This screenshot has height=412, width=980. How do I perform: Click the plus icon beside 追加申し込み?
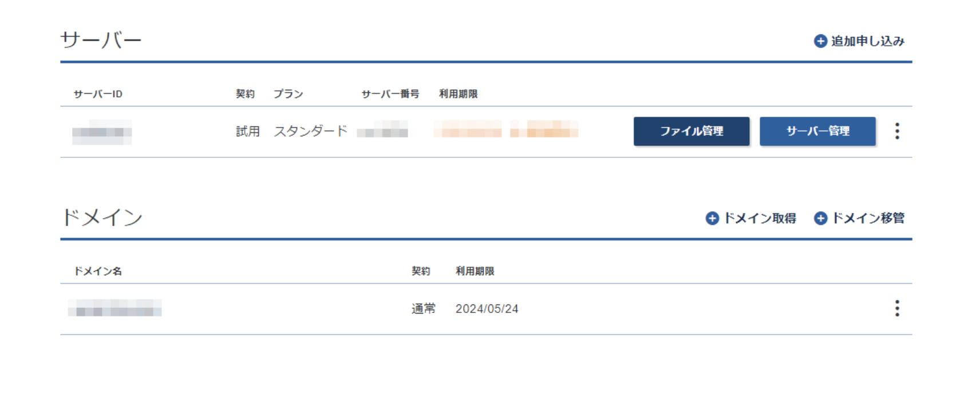click(820, 41)
